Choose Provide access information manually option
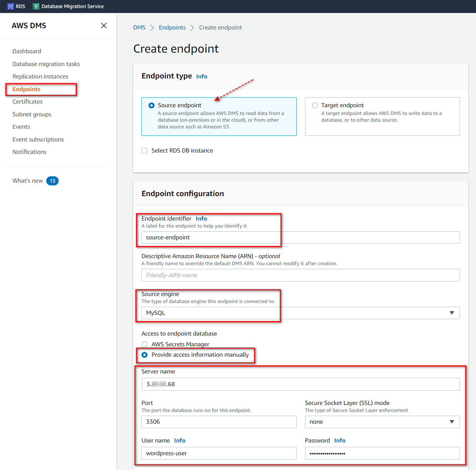The image size is (476, 470). pos(144,355)
